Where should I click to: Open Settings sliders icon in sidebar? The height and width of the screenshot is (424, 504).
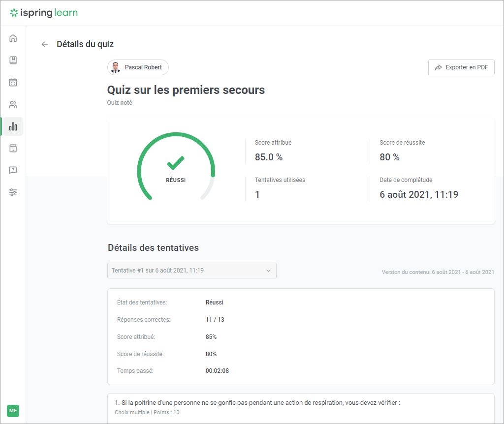[x=13, y=192]
